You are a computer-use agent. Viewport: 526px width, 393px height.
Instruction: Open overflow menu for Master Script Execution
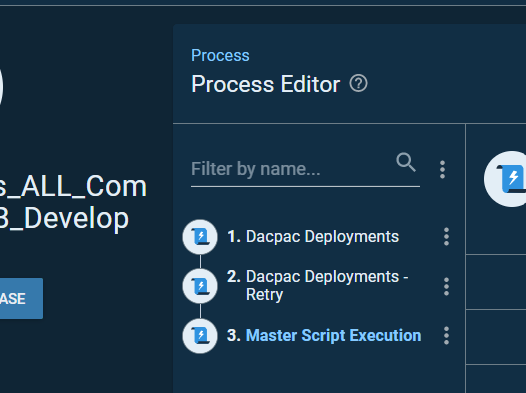point(446,336)
